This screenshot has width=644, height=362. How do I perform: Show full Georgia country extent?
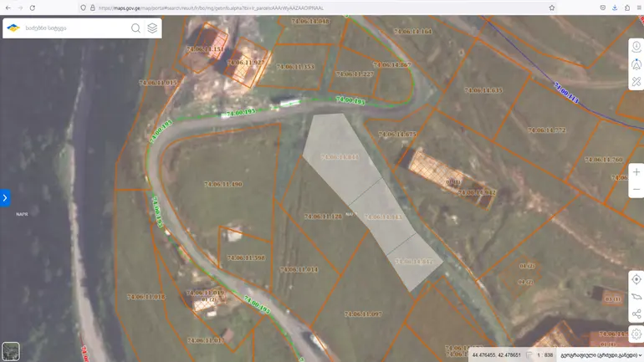coord(636,297)
